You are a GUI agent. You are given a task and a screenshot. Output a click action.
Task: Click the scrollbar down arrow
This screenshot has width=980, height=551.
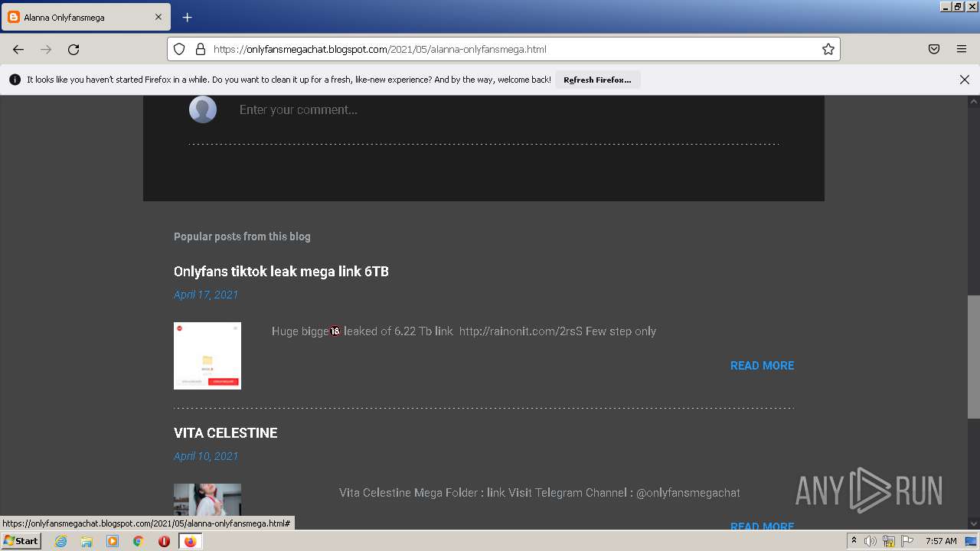973,524
